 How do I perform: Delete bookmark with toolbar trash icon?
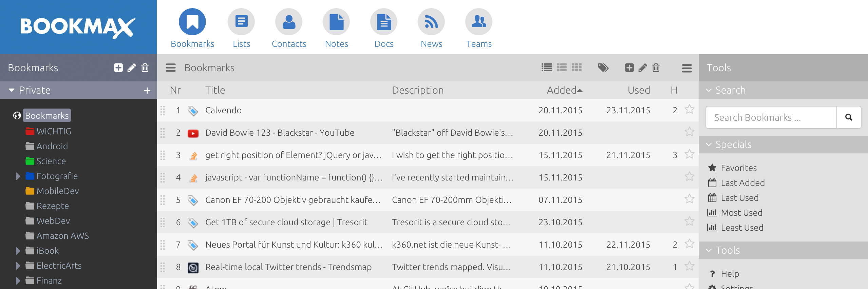[x=656, y=68]
